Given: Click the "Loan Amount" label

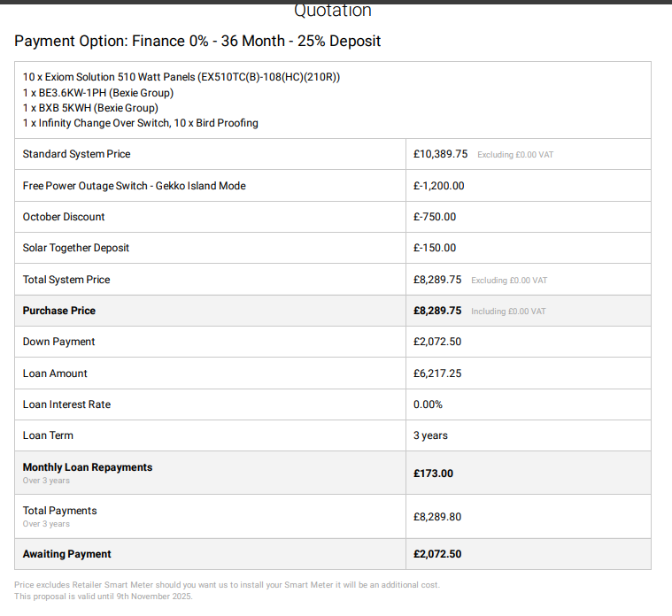Looking at the screenshot, I should pyautogui.click(x=55, y=373).
